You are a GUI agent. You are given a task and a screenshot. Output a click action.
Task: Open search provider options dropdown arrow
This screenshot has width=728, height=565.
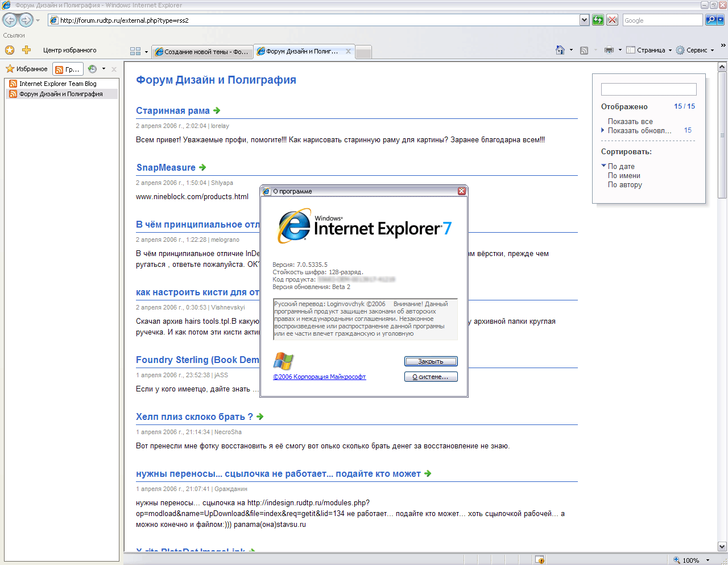(721, 20)
